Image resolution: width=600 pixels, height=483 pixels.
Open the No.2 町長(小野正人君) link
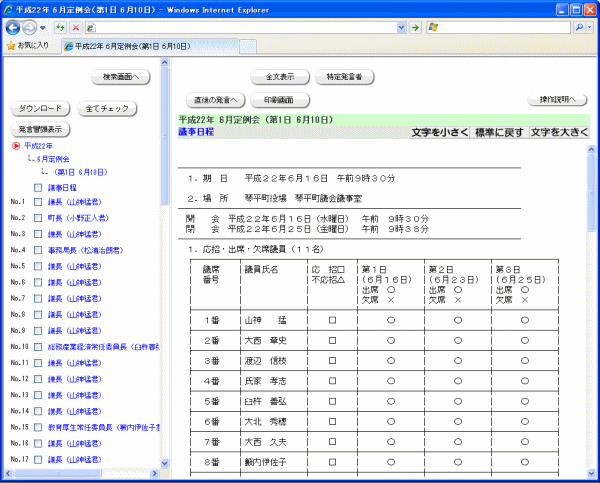click(x=78, y=218)
